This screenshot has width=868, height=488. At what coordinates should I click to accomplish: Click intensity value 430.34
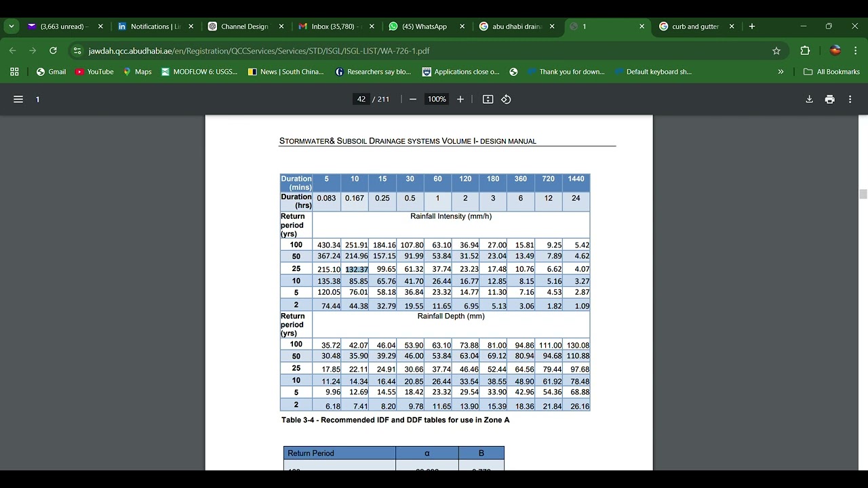click(329, 245)
